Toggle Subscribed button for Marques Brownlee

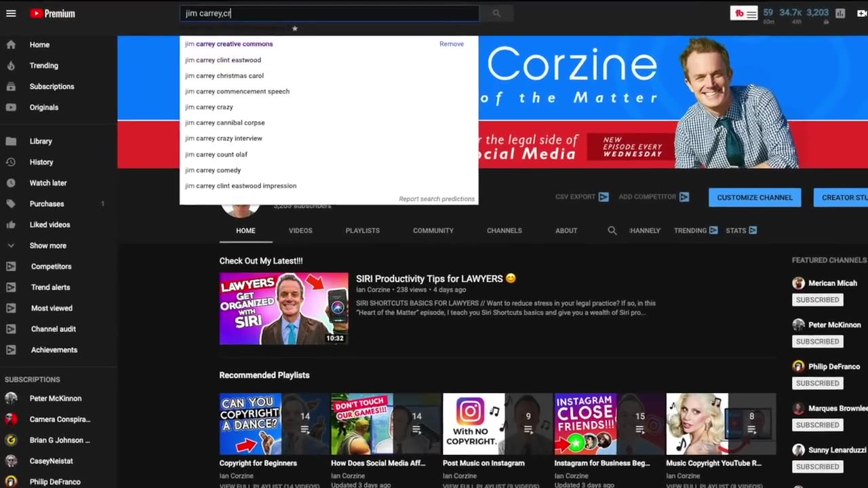click(817, 425)
